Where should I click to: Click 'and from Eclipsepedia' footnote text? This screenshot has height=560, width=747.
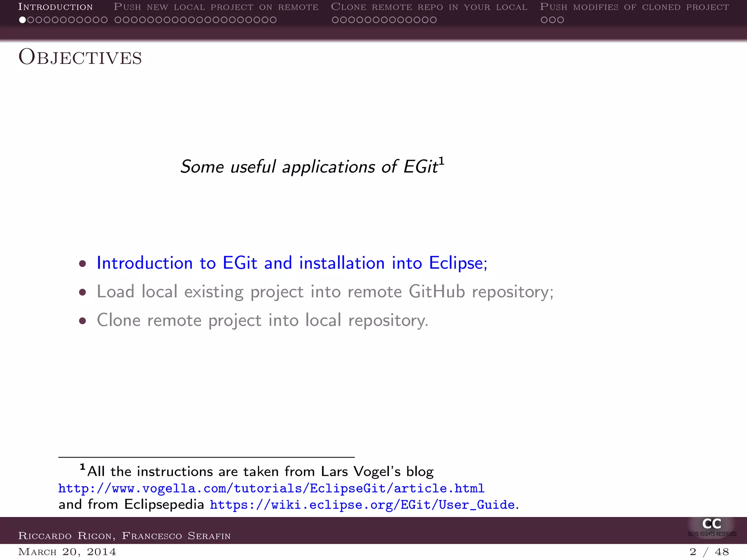tap(131, 504)
